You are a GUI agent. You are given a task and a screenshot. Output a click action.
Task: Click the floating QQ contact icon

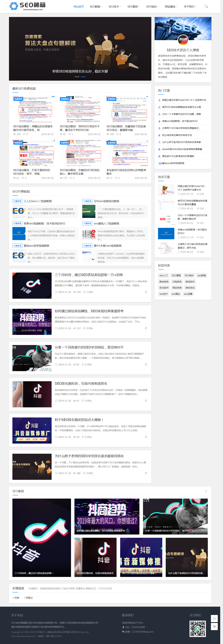[x=214, y=619]
